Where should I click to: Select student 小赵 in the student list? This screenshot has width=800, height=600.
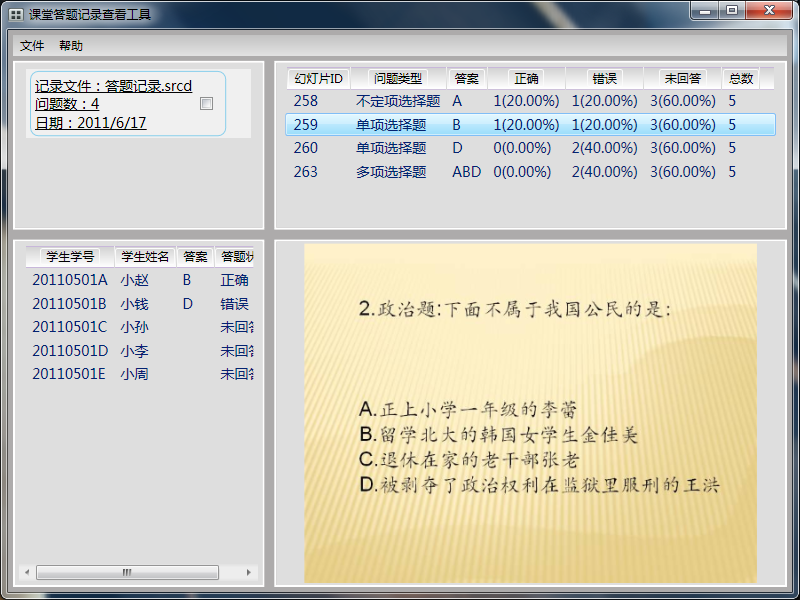click(x=134, y=280)
